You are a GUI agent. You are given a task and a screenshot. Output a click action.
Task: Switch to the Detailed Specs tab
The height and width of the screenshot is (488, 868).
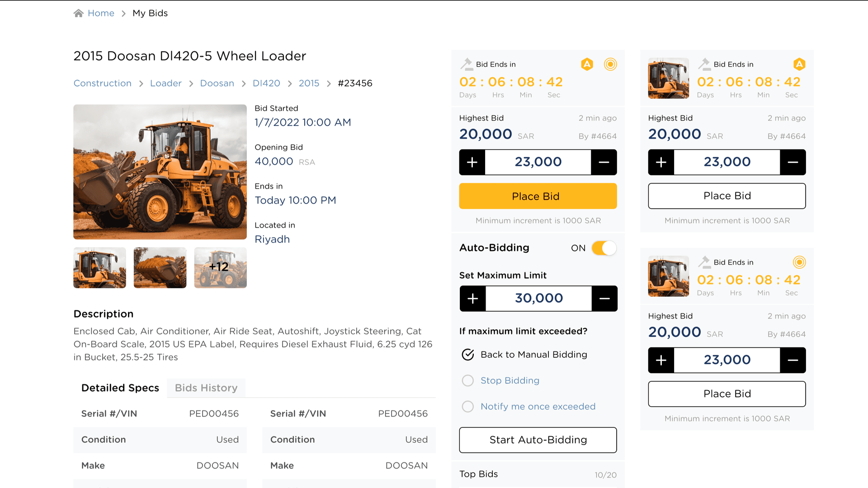(120, 388)
